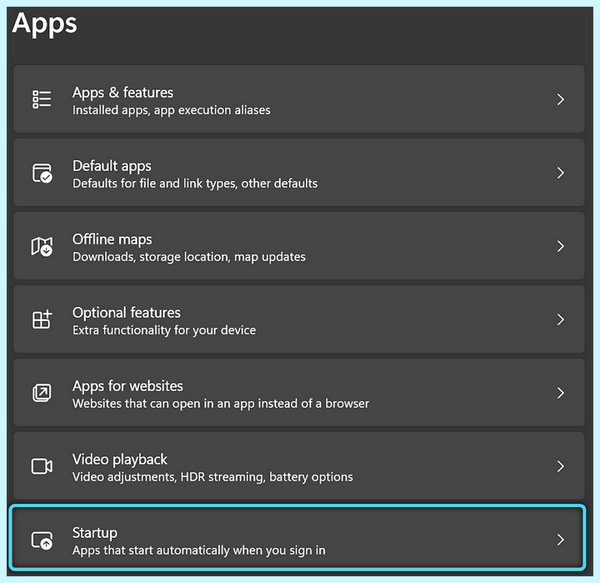Click the Default apps checkmark icon

point(42,173)
